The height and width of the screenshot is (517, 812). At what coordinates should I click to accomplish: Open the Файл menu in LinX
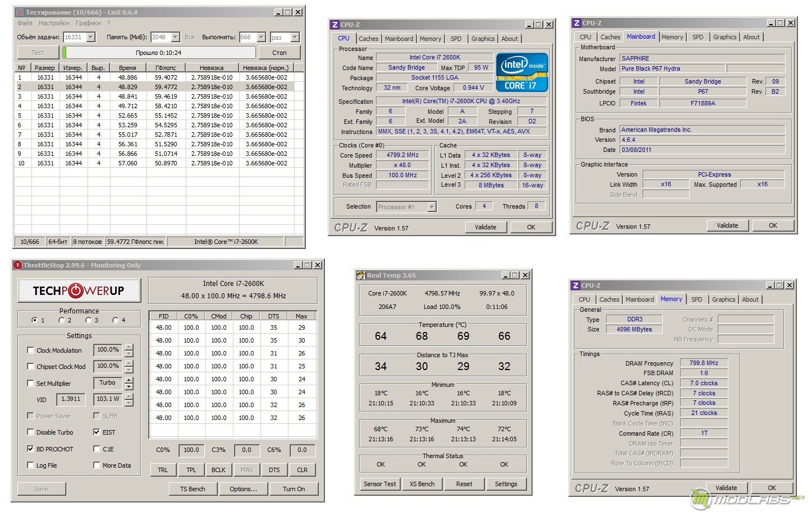[x=25, y=23]
